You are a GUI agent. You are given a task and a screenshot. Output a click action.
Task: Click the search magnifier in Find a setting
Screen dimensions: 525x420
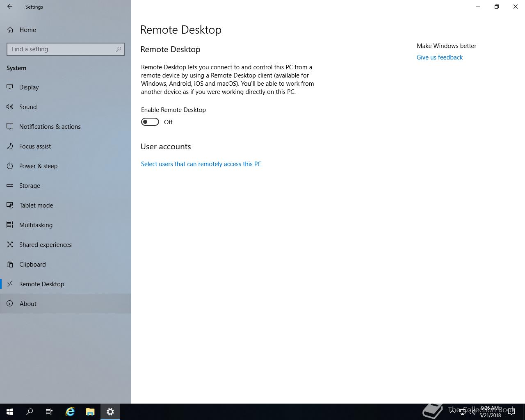tap(119, 49)
